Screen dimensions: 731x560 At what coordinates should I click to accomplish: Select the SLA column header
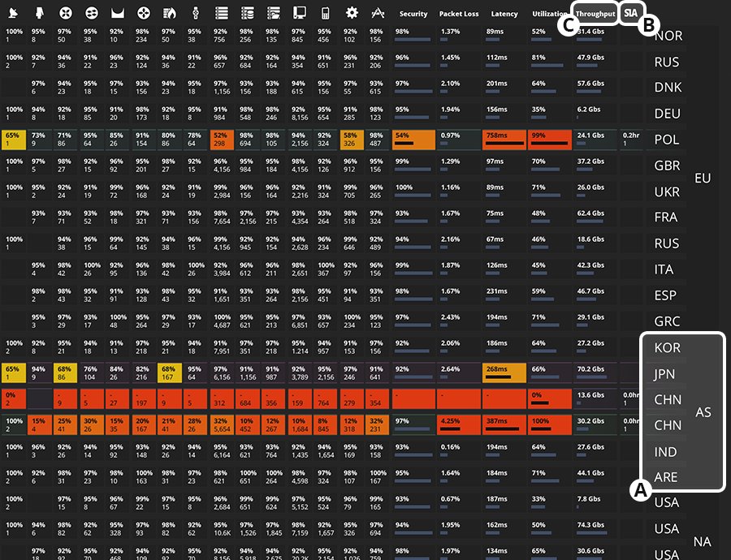point(631,14)
